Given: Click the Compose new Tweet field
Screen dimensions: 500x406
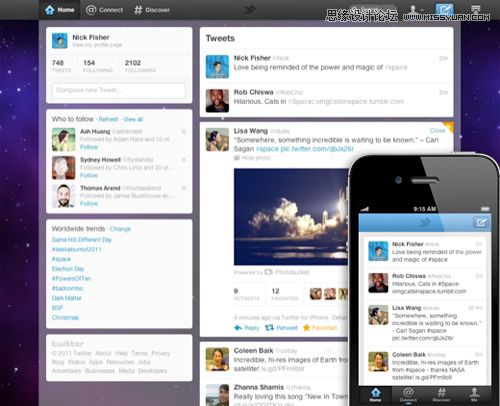Looking at the screenshot, I should [119, 90].
